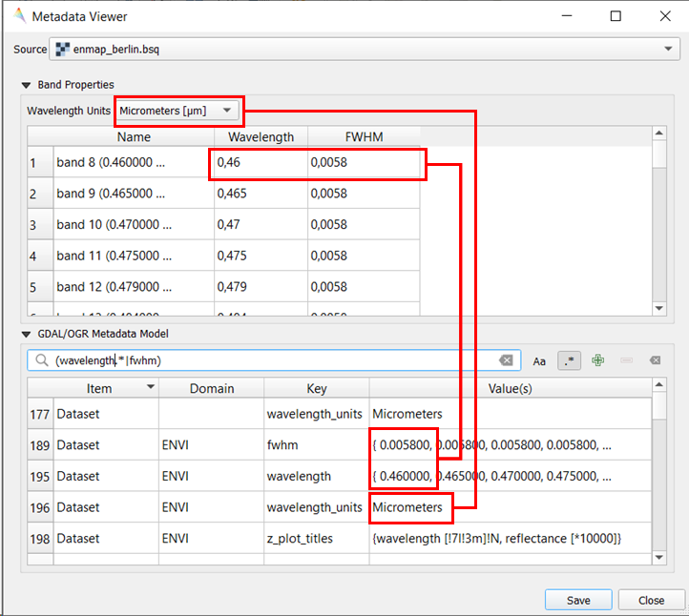Screen dimensions: 689x616
Task: Select metadata row header 177
Action: click(x=40, y=414)
